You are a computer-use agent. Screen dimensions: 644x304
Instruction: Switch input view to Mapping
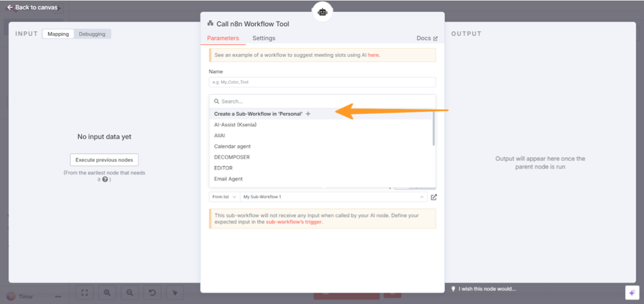point(58,34)
